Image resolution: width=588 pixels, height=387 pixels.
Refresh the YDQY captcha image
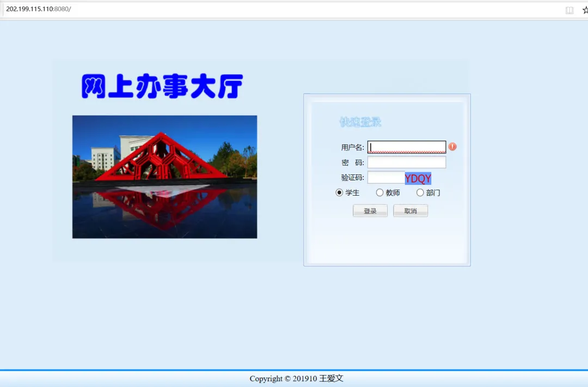(418, 178)
